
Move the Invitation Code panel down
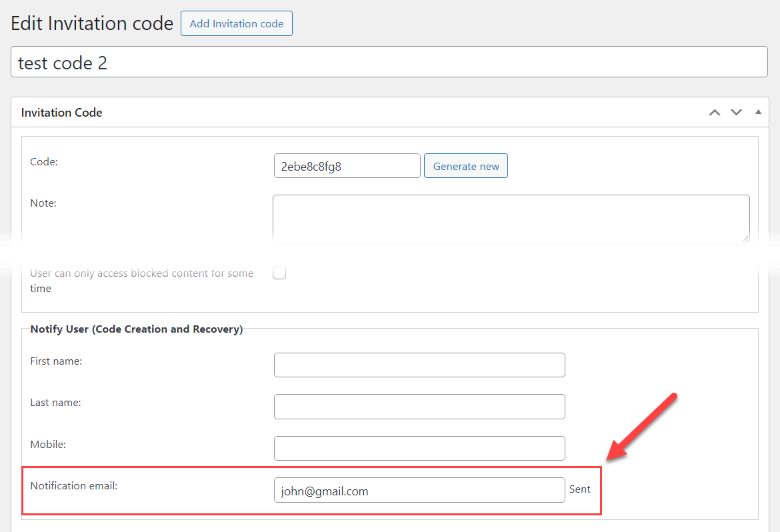(x=736, y=113)
